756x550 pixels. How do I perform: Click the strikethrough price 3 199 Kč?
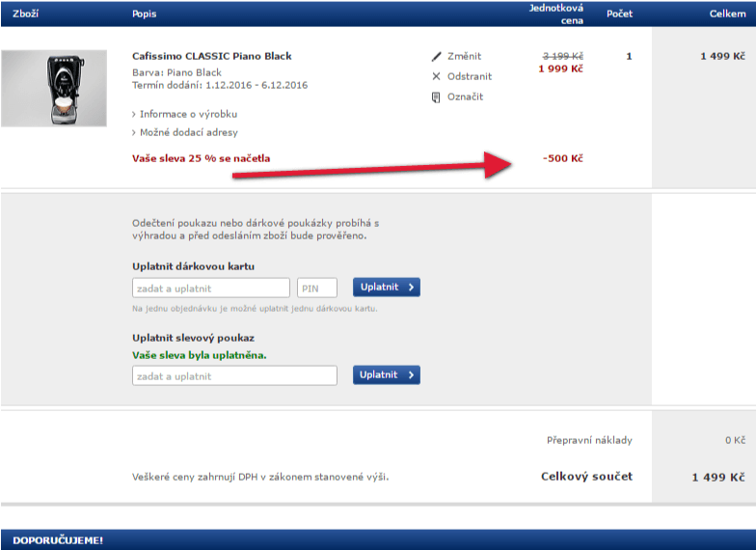pyautogui.click(x=563, y=56)
